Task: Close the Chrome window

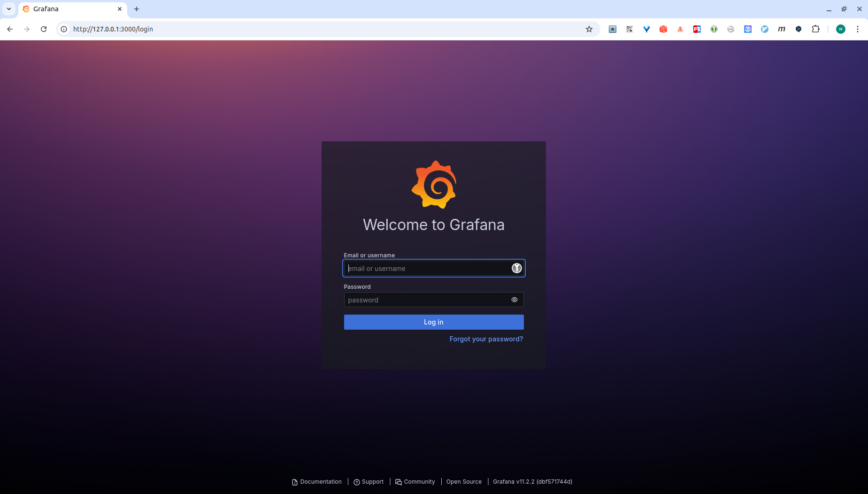Action: (x=860, y=9)
